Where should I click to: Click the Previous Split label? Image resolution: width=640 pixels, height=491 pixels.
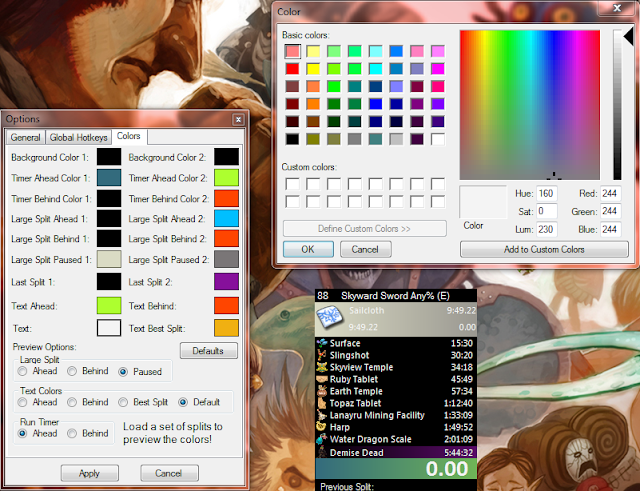click(x=347, y=486)
